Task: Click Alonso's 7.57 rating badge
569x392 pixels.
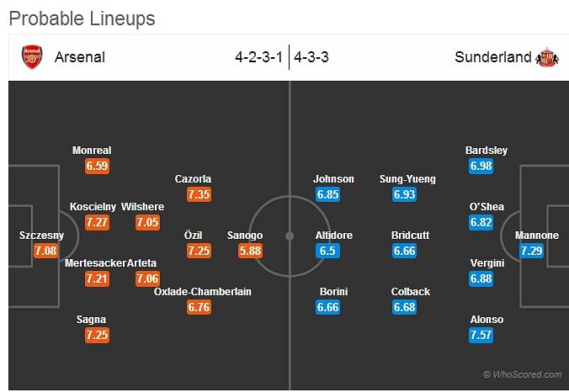Action: click(x=481, y=335)
